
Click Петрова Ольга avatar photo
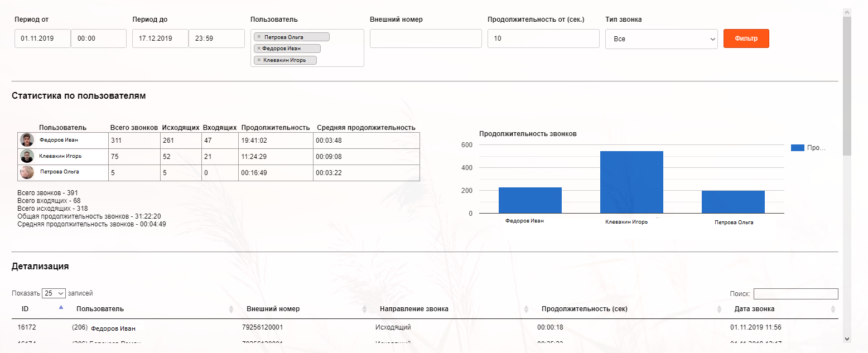point(27,172)
